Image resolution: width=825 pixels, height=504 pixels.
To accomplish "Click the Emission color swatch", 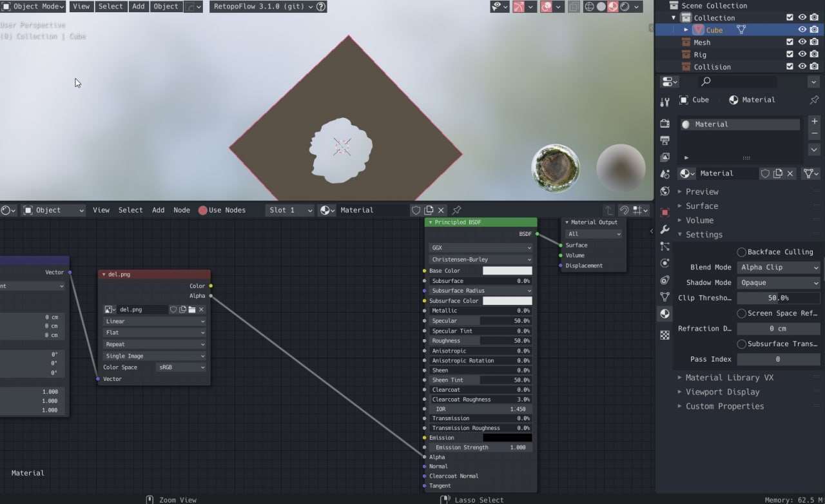I will (x=507, y=438).
